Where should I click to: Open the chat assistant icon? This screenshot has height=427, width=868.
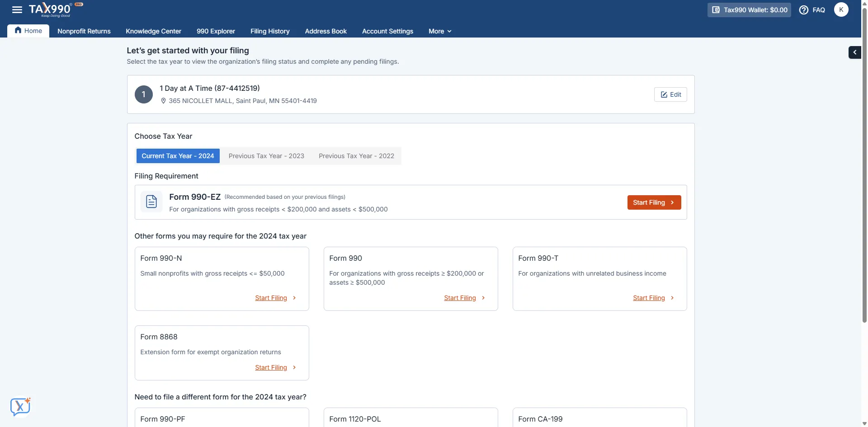coord(20,407)
